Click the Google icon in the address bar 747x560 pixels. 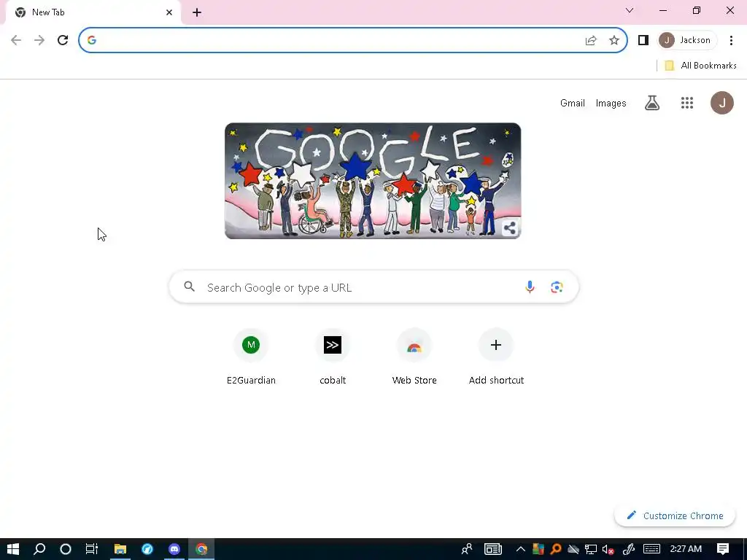tap(92, 40)
